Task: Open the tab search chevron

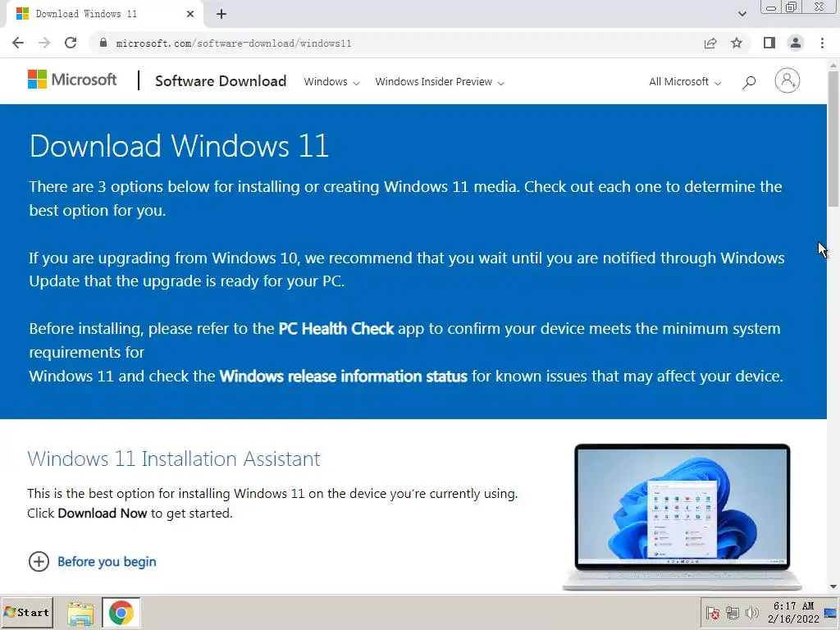Action: click(742, 14)
